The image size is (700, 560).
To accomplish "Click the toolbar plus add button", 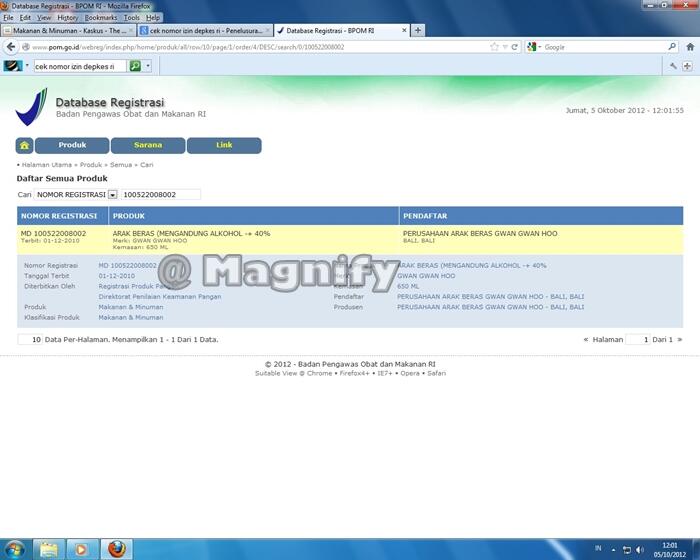I will tap(687, 66).
